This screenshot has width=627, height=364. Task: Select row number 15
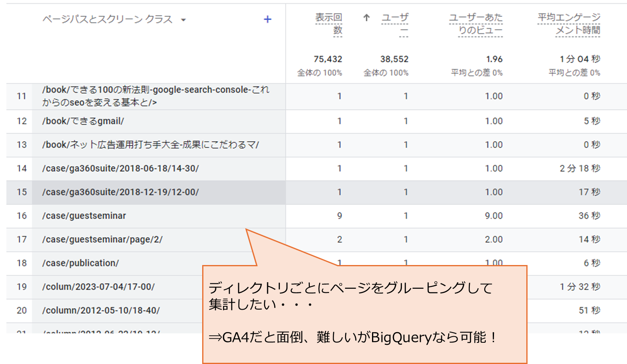pos(22,192)
